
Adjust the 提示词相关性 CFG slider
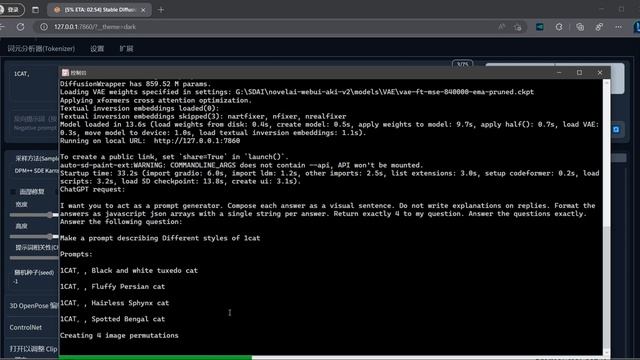pos(34,258)
